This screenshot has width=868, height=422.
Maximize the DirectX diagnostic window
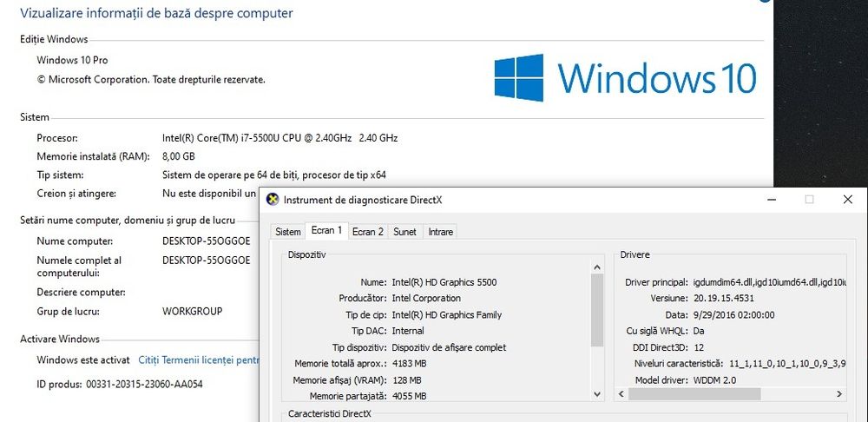[809, 200]
